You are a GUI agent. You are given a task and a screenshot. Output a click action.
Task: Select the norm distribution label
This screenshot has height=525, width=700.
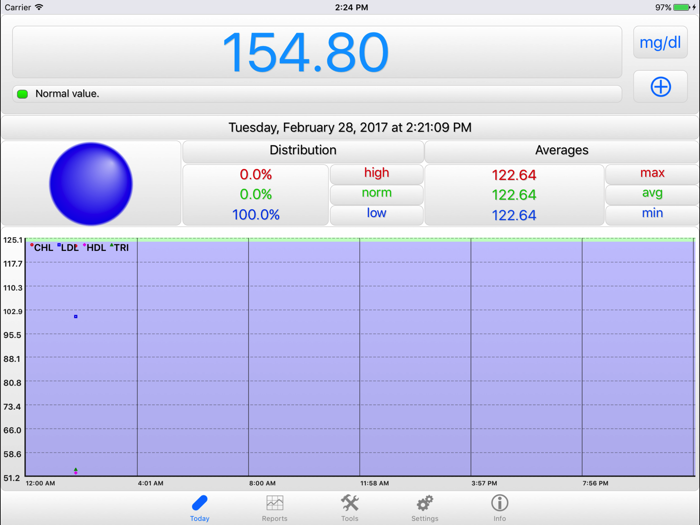(376, 193)
